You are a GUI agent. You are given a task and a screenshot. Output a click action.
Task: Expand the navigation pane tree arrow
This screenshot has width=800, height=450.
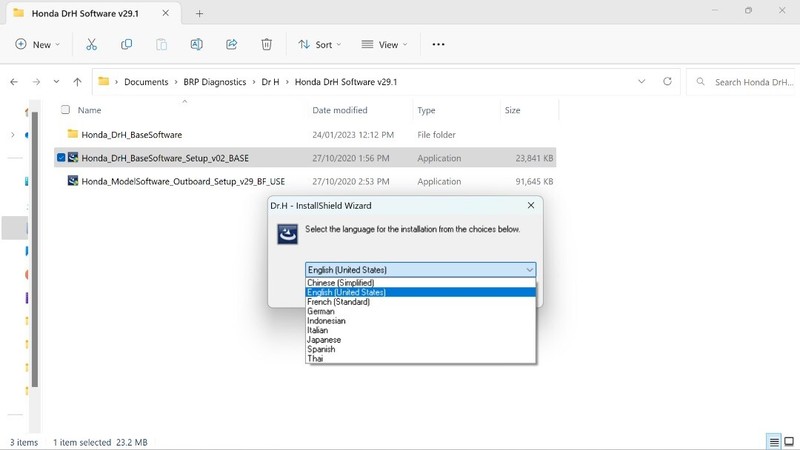pyautogui.click(x=13, y=135)
